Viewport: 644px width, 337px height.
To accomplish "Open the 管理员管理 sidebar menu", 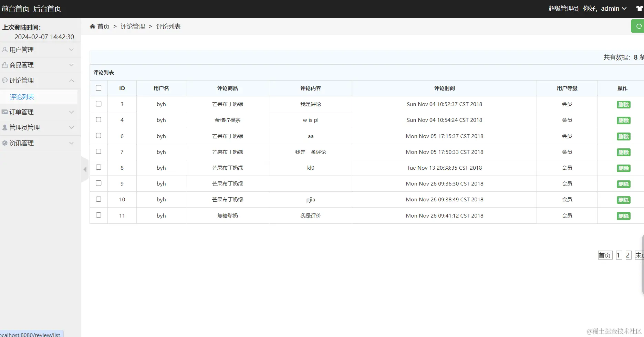I will point(40,127).
